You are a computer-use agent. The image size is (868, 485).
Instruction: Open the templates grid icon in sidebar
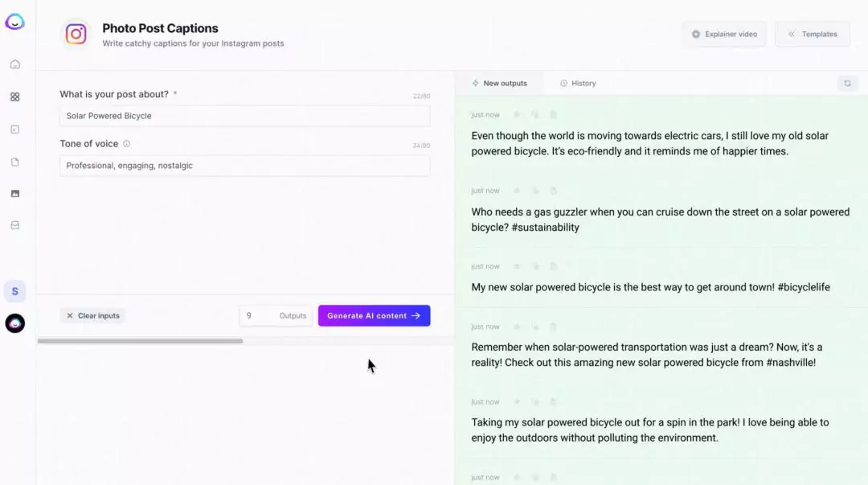click(15, 97)
